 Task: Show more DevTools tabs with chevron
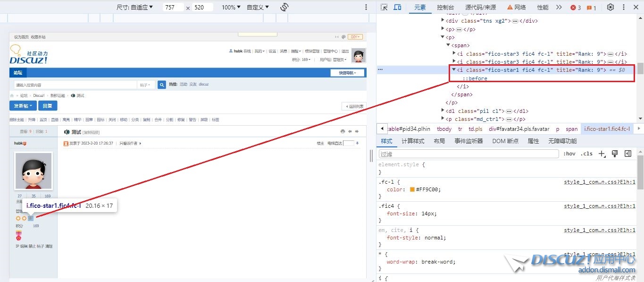(559, 8)
